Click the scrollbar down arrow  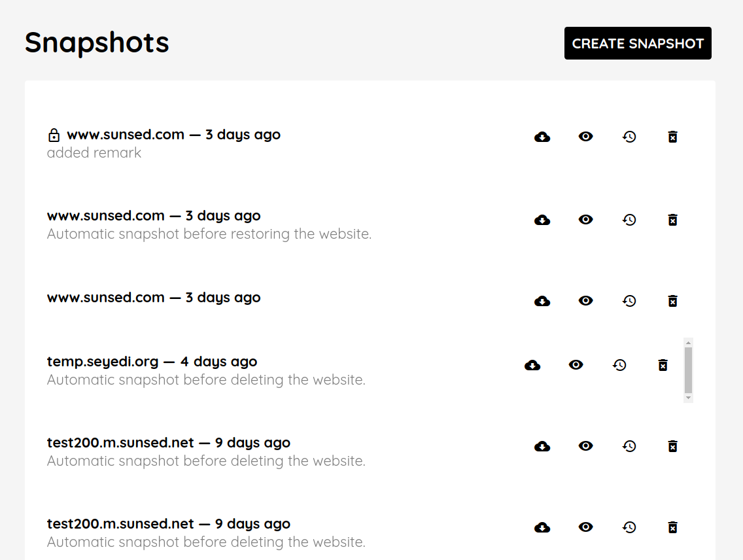tap(688, 398)
